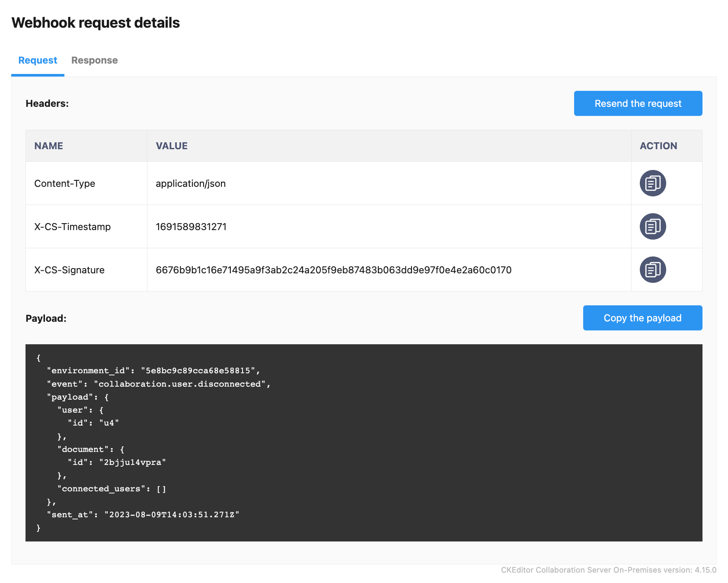Click the Payload: label

46,318
